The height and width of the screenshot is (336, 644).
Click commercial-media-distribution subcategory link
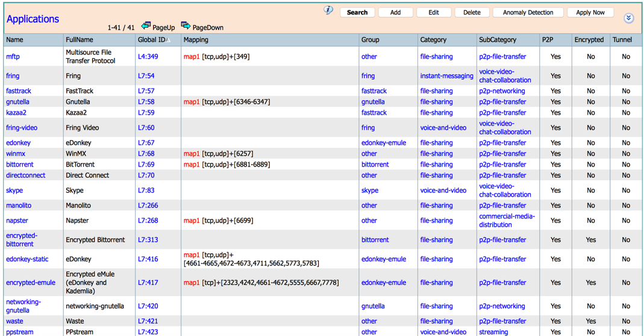tap(507, 221)
